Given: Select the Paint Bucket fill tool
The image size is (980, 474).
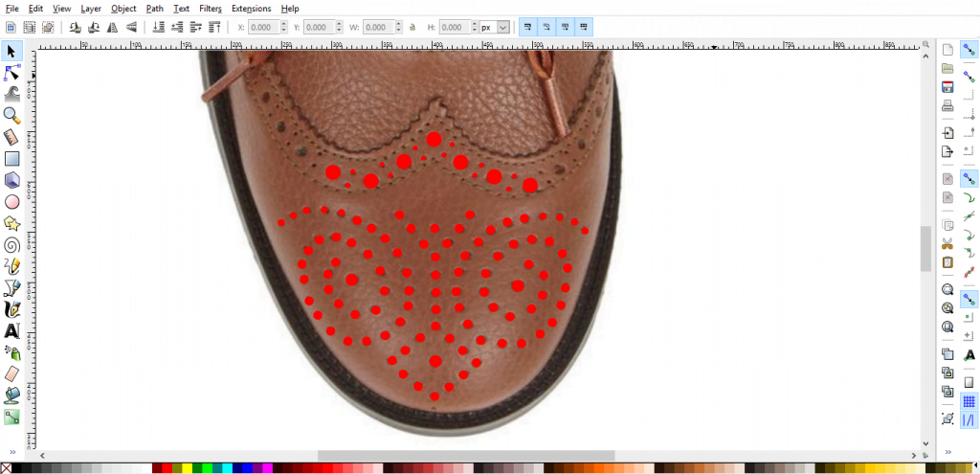Looking at the screenshot, I should pyautogui.click(x=11, y=395).
